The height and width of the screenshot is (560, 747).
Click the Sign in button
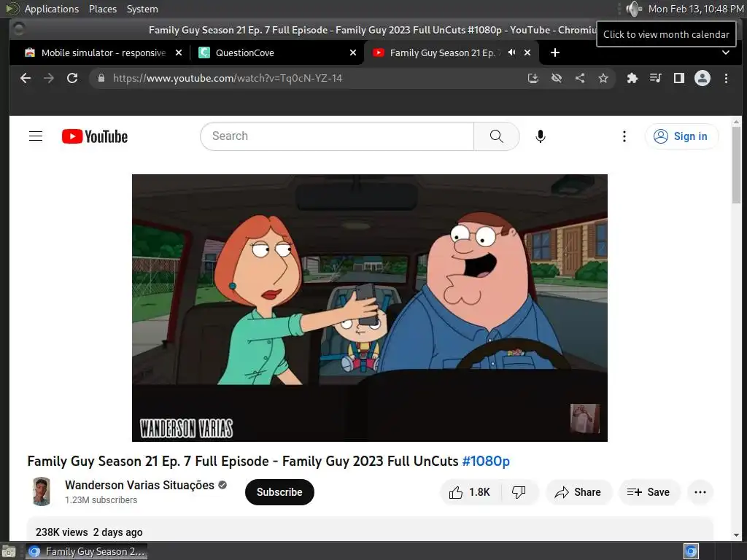click(x=681, y=136)
